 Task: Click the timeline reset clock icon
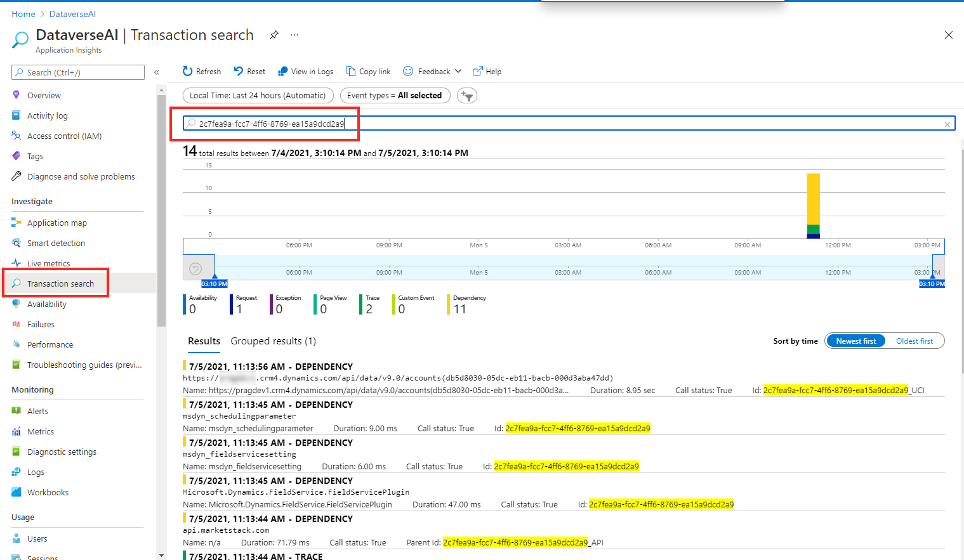[196, 269]
